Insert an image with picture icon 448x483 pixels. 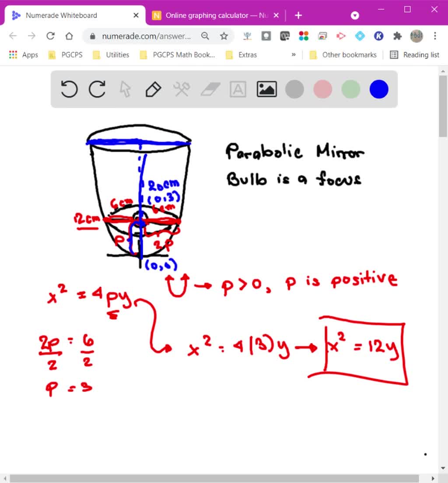click(266, 89)
